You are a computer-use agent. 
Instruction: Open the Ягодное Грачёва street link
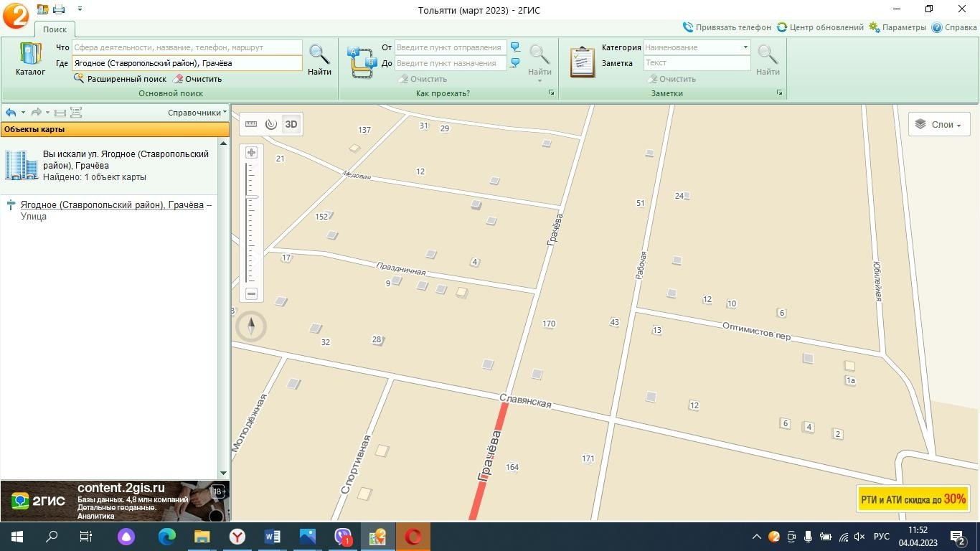click(112, 205)
